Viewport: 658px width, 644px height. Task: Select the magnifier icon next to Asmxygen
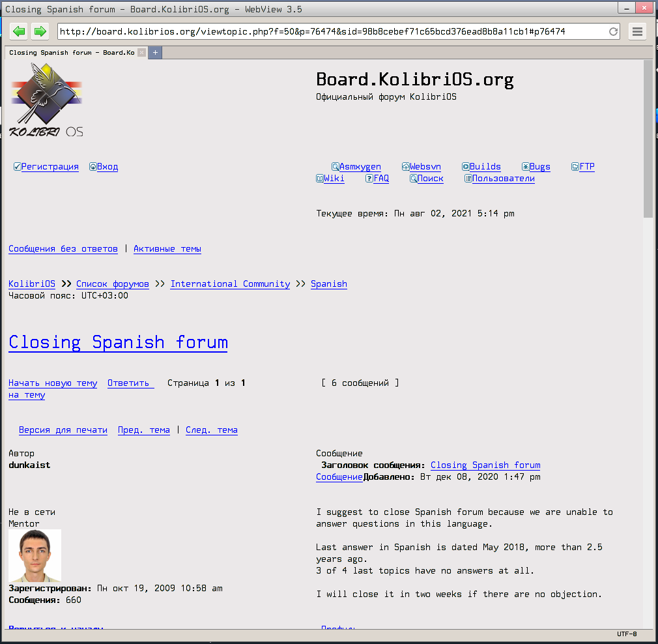[x=335, y=166]
